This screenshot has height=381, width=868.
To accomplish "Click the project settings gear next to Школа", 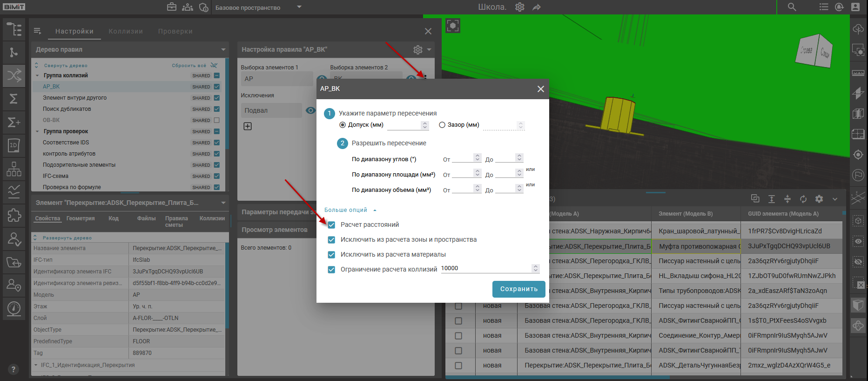I will click(x=520, y=7).
